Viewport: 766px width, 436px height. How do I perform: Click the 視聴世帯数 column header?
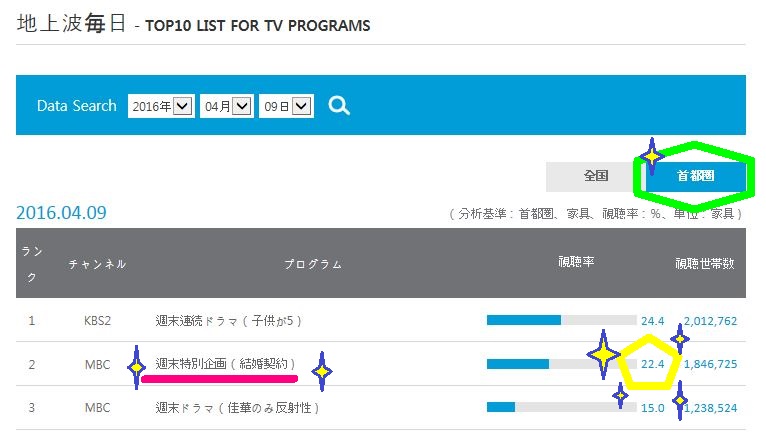[x=705, y=264]
